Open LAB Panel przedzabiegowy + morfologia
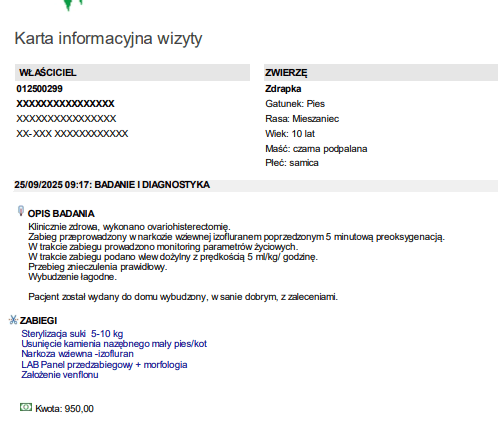The width and height of the screenshot is (498, 425). click(x=104, y=365)
